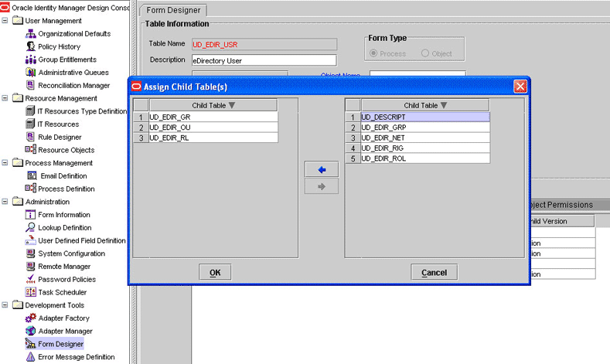The width and height of the screenshot is (610, 364).
Task: Click the IT Resources server icon
Action: (30, 124)
